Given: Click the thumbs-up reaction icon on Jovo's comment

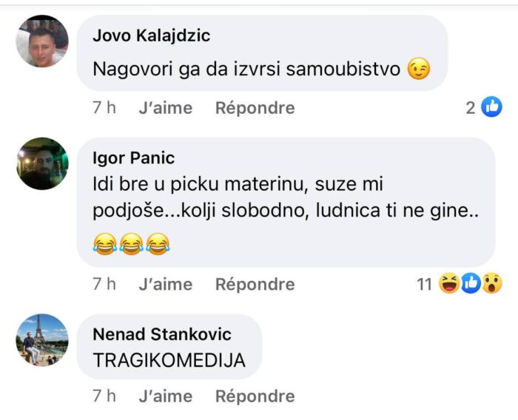Looking at the screenshot, I should click(491, 108).
